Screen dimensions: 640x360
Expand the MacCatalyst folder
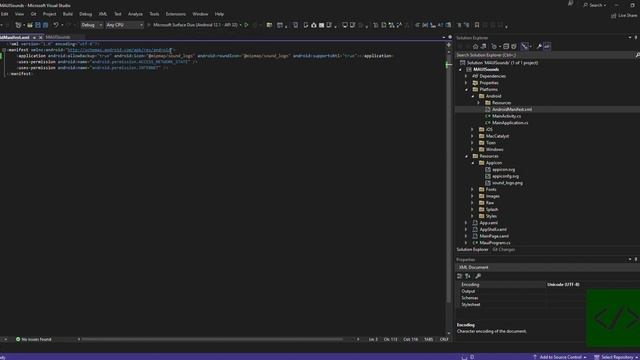pos(473,136)
